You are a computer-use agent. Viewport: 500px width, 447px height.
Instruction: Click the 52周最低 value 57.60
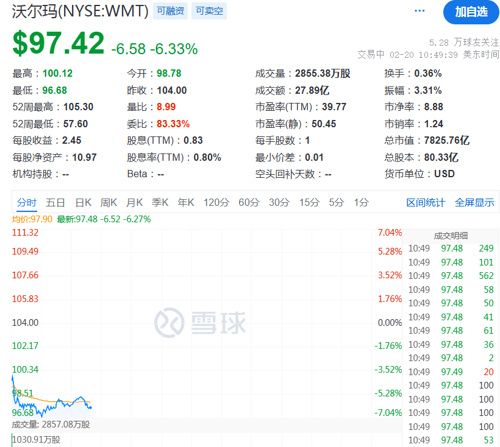[76, 124]
